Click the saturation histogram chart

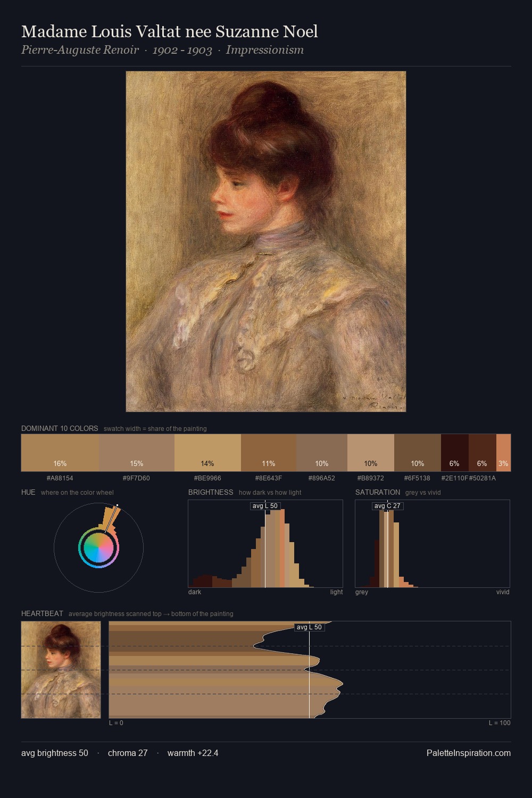pyautogui.click(x=433, y=544)
